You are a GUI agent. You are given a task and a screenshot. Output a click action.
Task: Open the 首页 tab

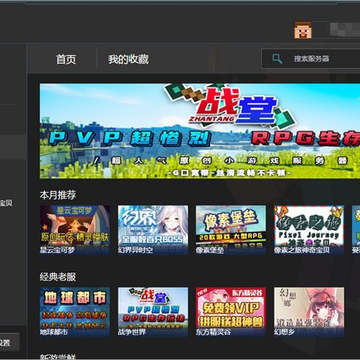pyautogui.click(x=66, y=59)
